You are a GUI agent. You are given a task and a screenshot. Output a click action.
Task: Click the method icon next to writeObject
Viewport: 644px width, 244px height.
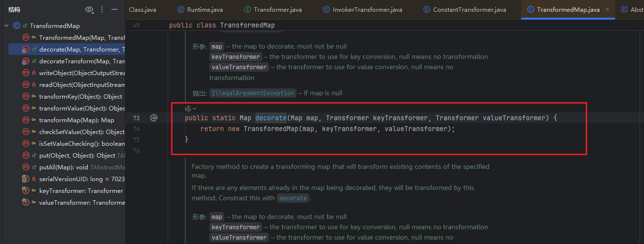(26, 73)
